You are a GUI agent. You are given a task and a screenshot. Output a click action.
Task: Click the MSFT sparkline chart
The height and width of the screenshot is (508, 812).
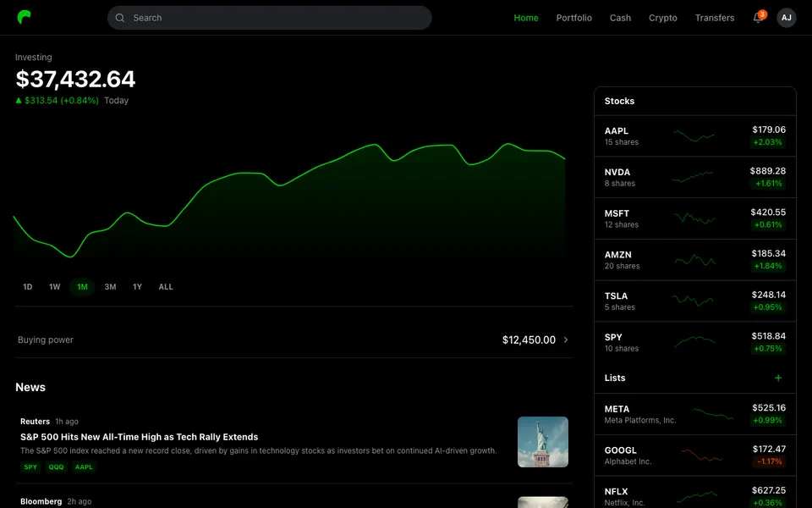tap(694, 218)
